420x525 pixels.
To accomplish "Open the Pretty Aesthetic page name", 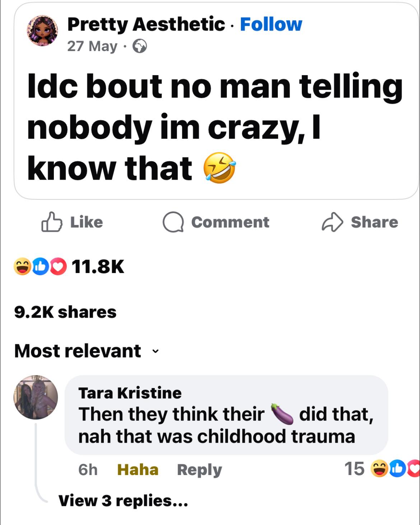I will tap(146, 24).
